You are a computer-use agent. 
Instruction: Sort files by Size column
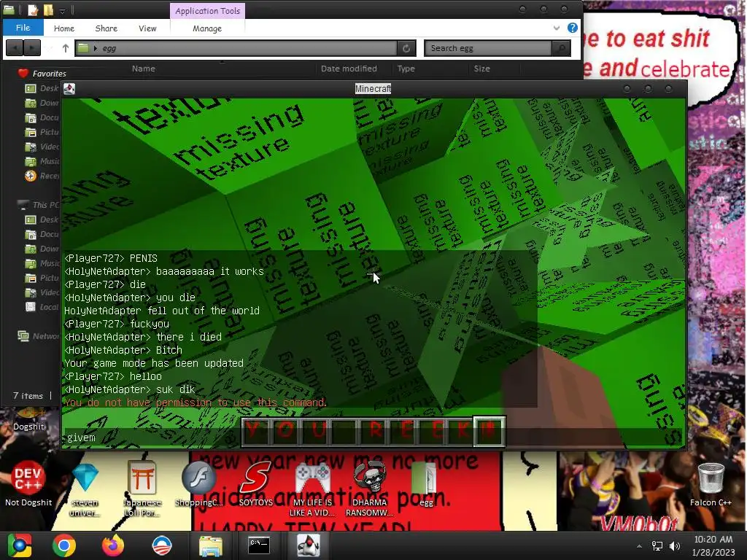coord(481,69)
